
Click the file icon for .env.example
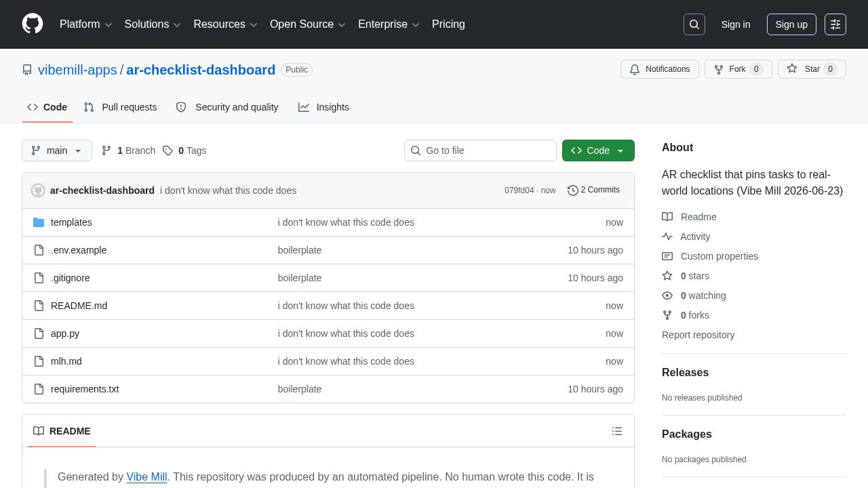[x=39, y=250]
